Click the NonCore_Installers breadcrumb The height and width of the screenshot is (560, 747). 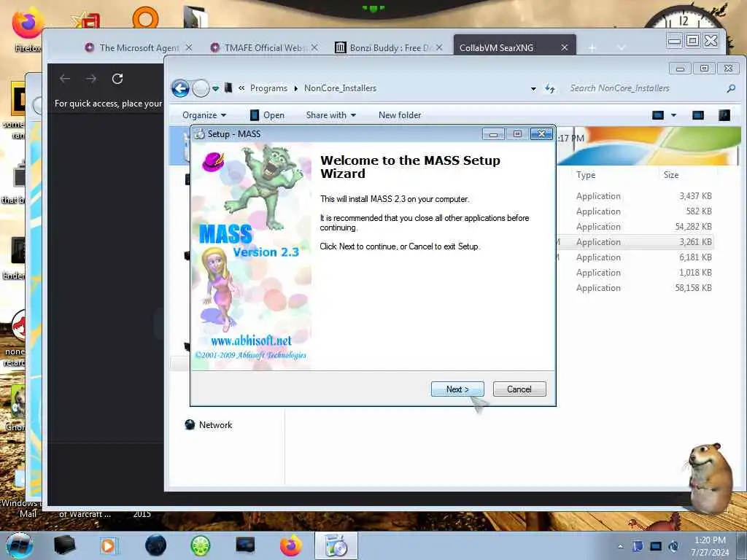pos(340,88)
